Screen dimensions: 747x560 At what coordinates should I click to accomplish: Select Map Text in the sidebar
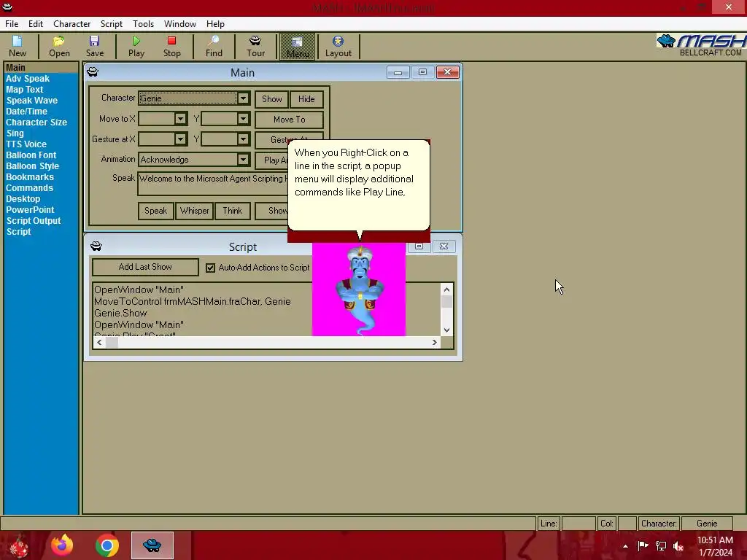tap(25, 90)
